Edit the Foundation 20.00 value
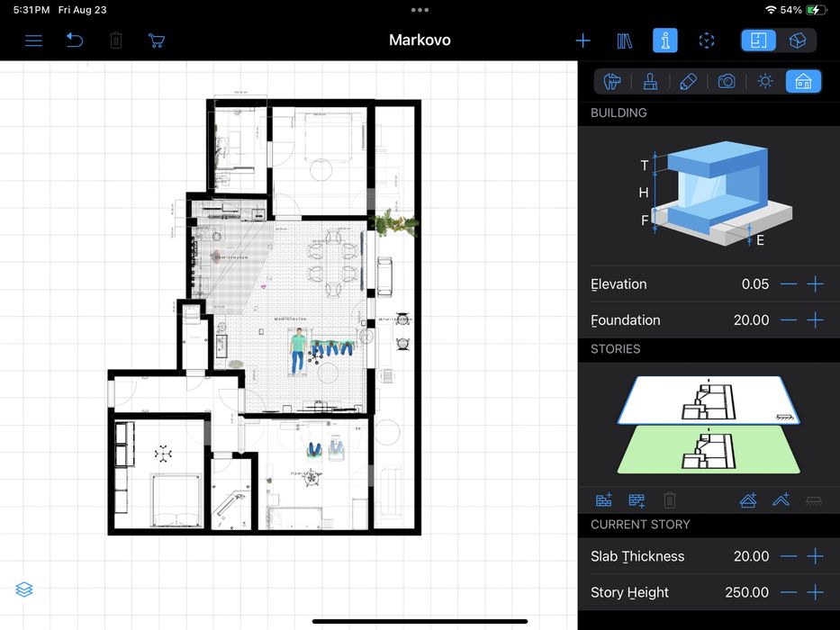 click(751, 319)
